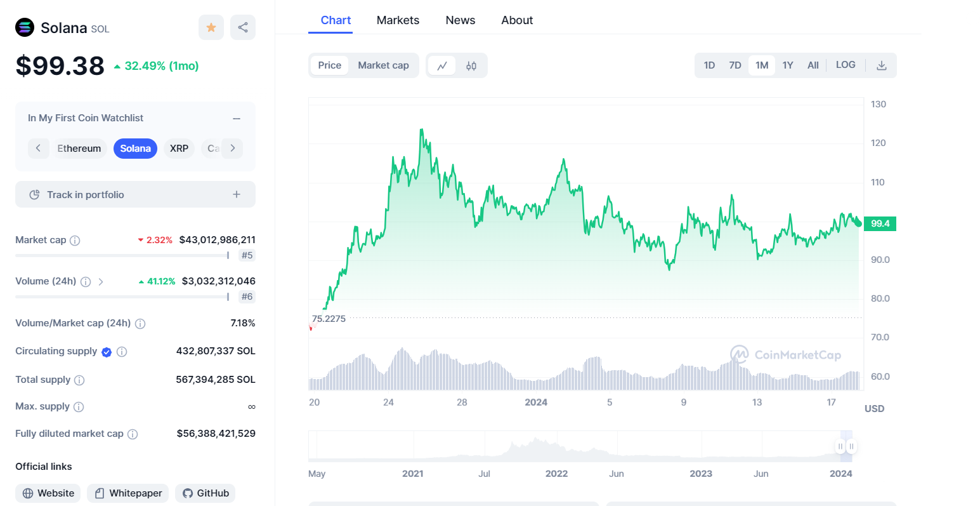The width and height of the screenshot is (980, 506).
Task: Click the current 99.4 price tag
Action: pos(880,223)
